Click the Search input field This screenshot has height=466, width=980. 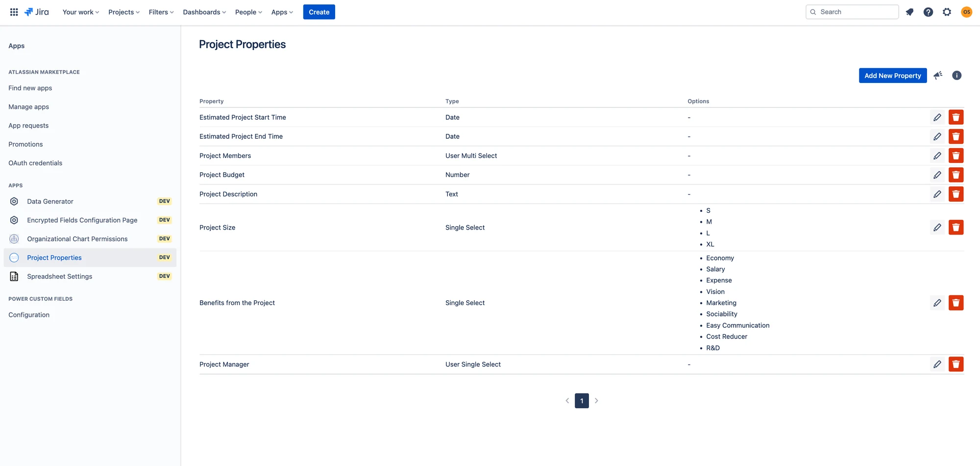click(852, 12)
